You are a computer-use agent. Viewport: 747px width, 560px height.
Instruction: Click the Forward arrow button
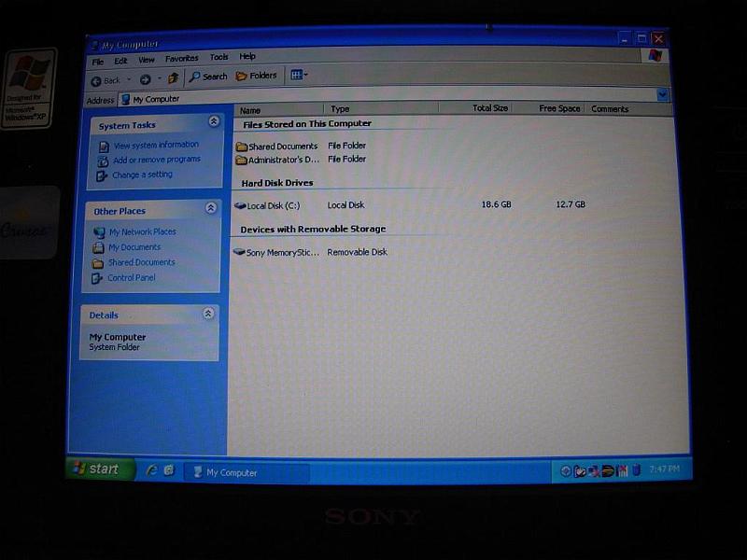tap(146, 80)
